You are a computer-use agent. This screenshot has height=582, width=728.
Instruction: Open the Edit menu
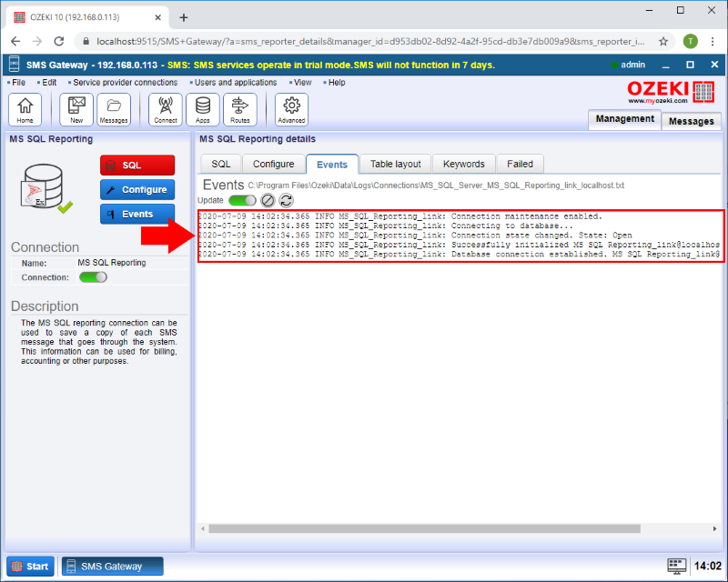point(49,83)
